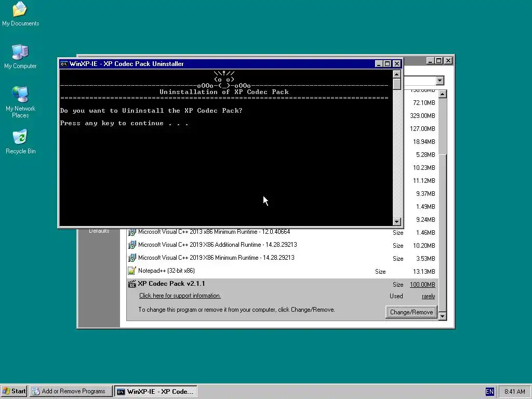Select Visual C++ 2019 X86 Minimum Runtime row
This screenshot has height=399, width=532.
pos(282,258)
